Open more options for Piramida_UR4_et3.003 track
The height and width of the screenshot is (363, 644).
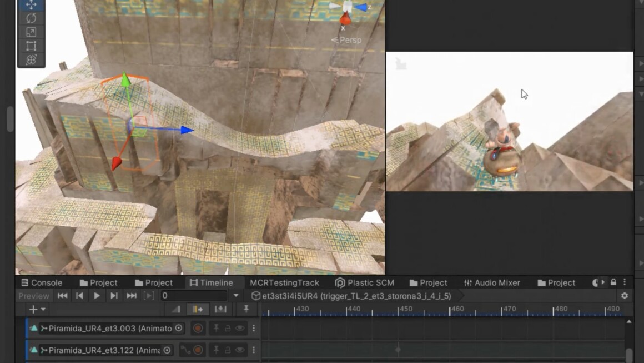point(254,329)
